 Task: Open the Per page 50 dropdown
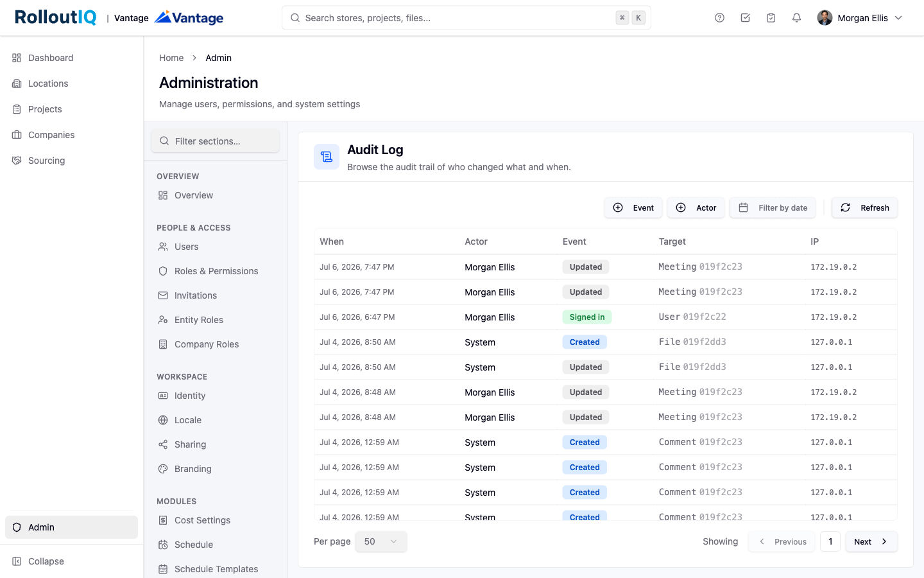[x=381, y=541]
